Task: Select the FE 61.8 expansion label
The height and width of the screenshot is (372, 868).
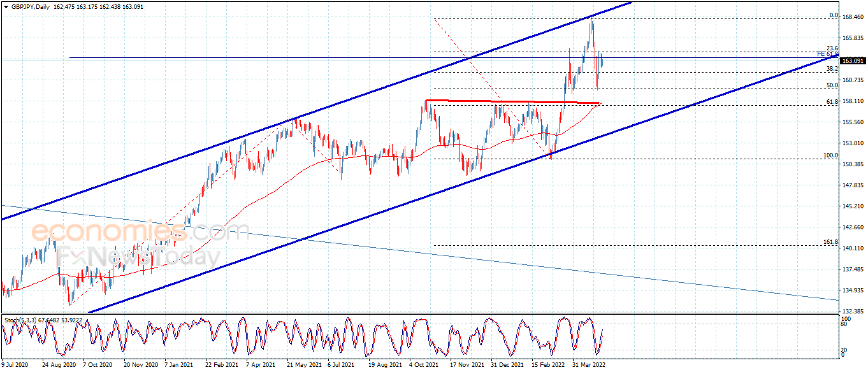Action: [x=827, y=54]
